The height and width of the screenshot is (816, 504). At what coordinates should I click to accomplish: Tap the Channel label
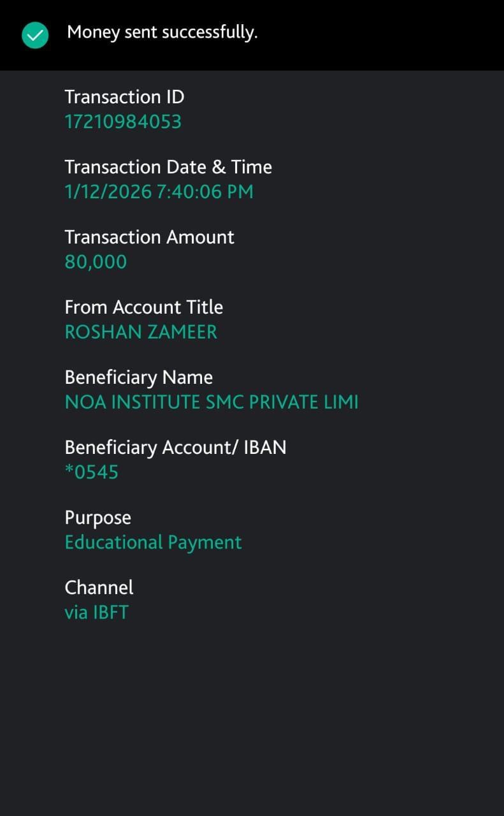tap(99, 588)
